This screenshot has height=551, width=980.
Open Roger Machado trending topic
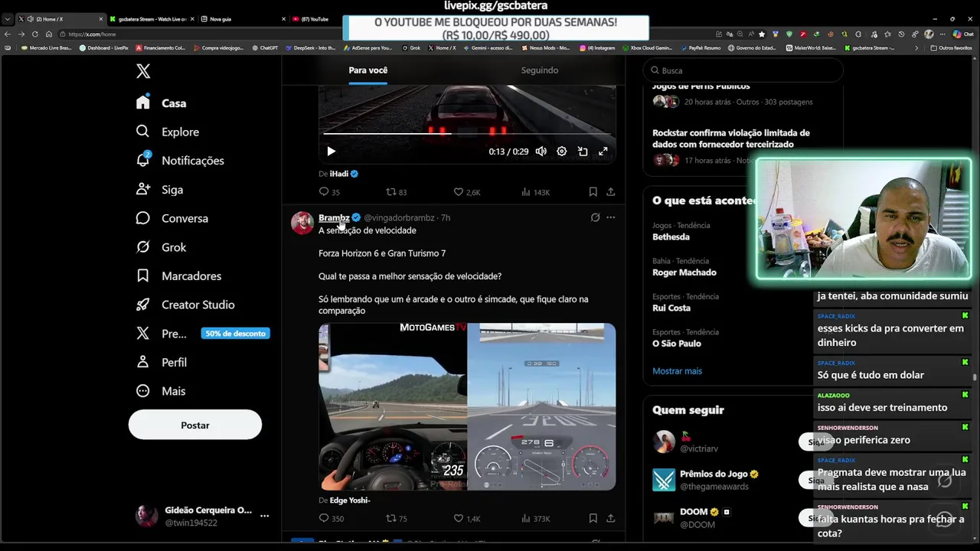pyautogui.click(x=684, y=272)
